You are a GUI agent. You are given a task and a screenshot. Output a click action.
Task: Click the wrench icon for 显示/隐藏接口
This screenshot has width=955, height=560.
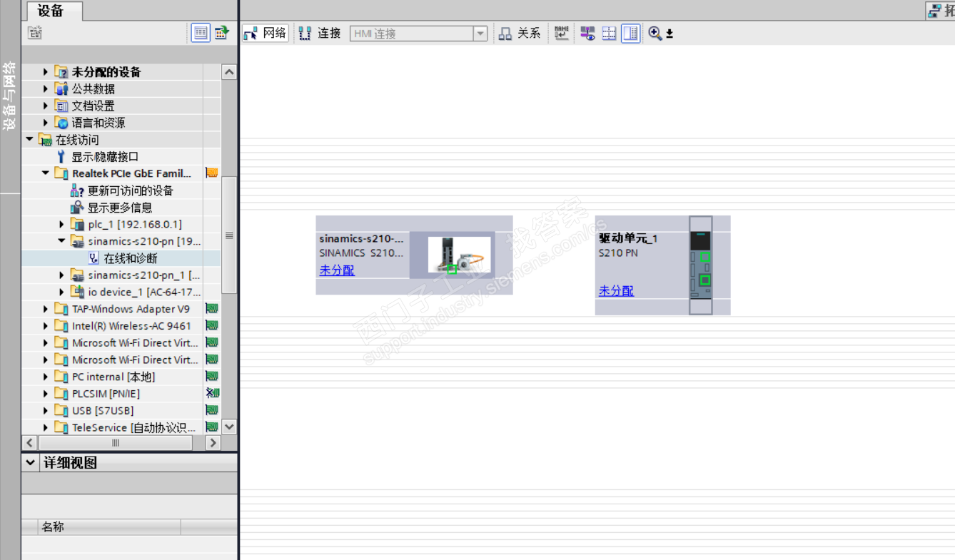(x=61, y=157)
